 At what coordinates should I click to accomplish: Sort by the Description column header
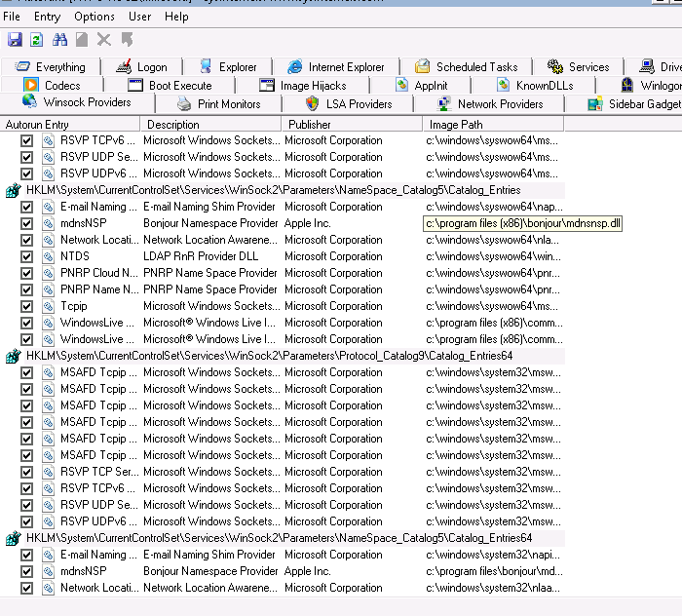tap(211, 125)
